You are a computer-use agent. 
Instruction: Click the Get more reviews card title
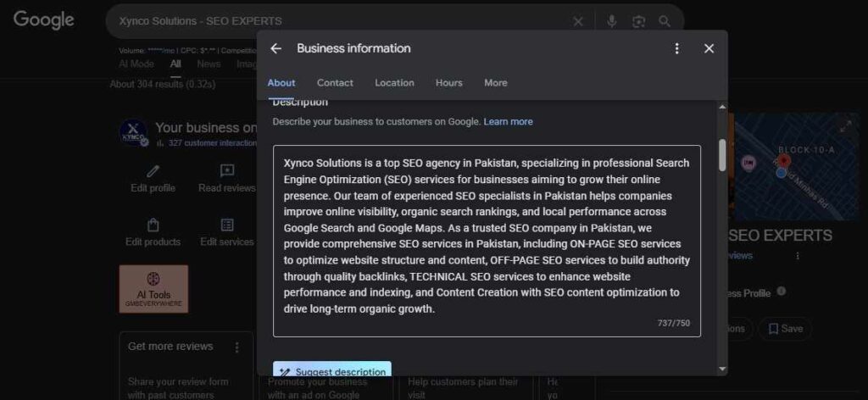coord(170,347)
